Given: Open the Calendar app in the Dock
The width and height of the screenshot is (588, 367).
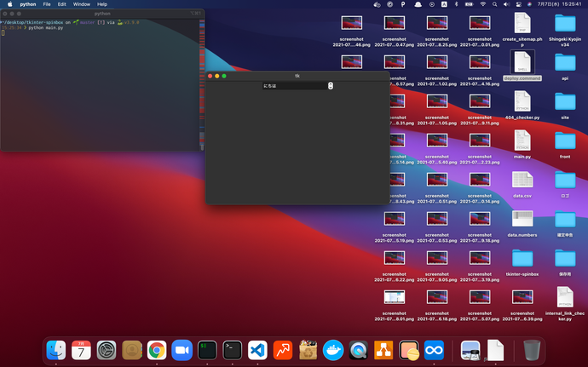Looking at the screenshot, I should point(81,350).
